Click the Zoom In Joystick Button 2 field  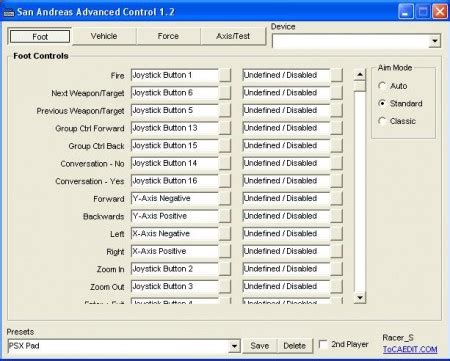[x=175, y=269]
